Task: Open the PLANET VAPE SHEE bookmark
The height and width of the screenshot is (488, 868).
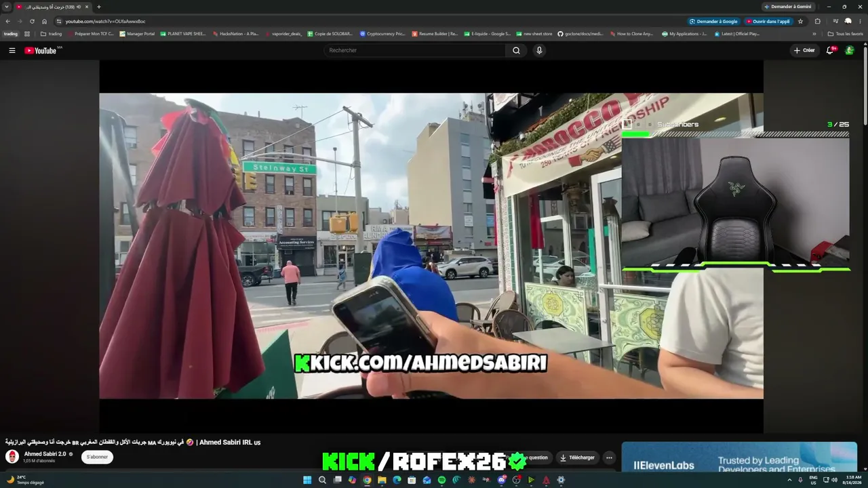Action: [x=183, y=33]
